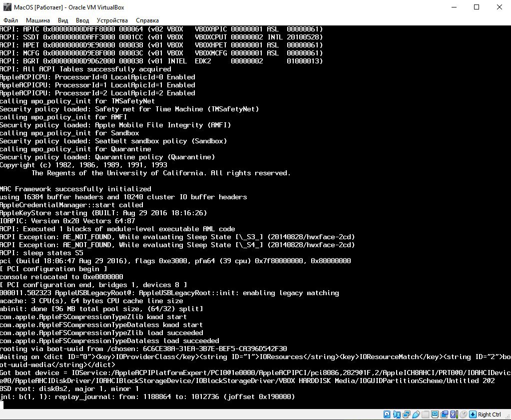Click the 'AppleACPICPU: ProcessorId=2 LocalApicId=2 Enabled' line

[x=97, y=93]
